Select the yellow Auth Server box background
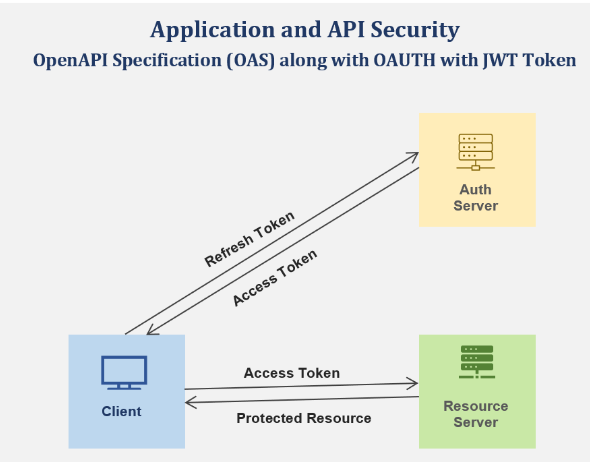The width and height of the screenshot is (590, 462). (x=477, y=170)
